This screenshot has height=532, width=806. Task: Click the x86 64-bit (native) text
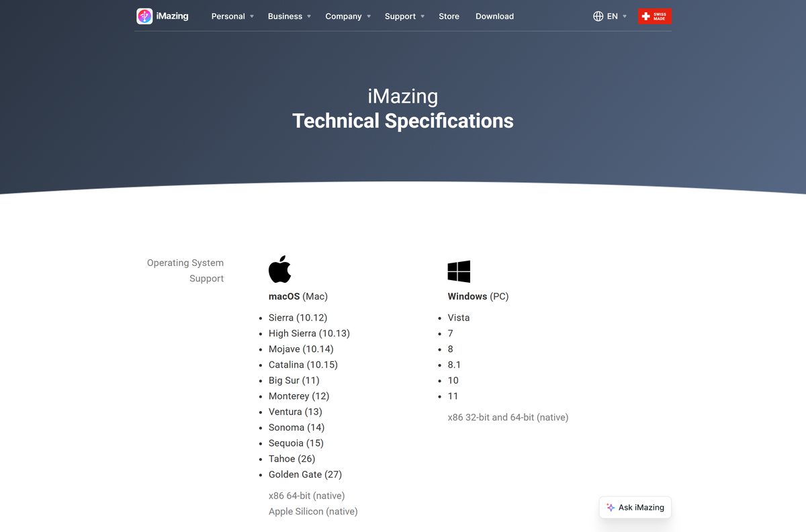tap(306, 496)
